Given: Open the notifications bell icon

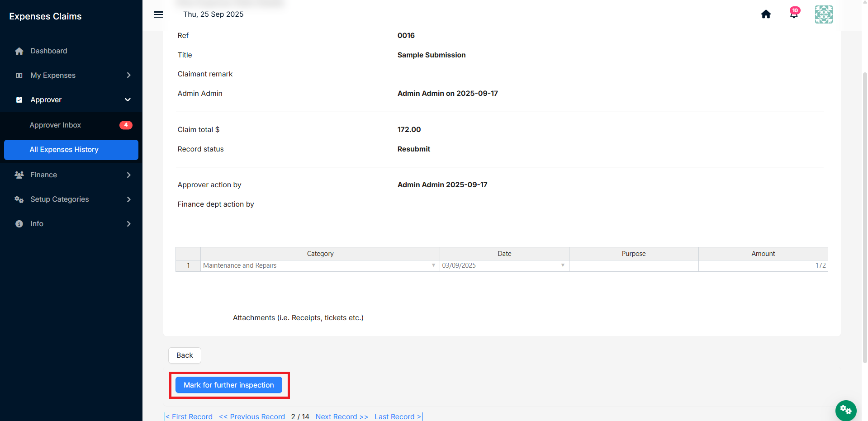Looking at the screenshot, I should [x=794, y=13].
